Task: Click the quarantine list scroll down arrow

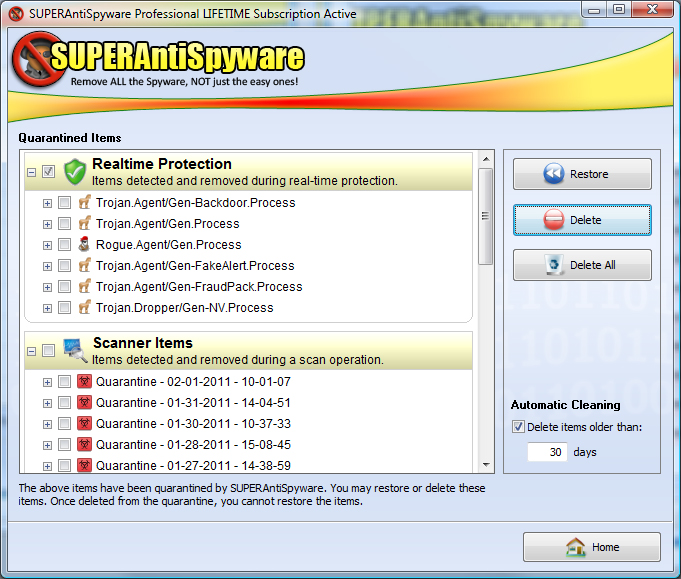Action: click(x=486, y=465)
